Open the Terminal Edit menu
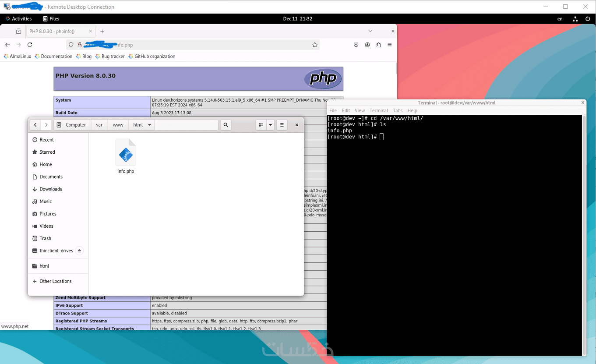The height and width of the screenshot is (364, 596). click(x=346, y=110)
